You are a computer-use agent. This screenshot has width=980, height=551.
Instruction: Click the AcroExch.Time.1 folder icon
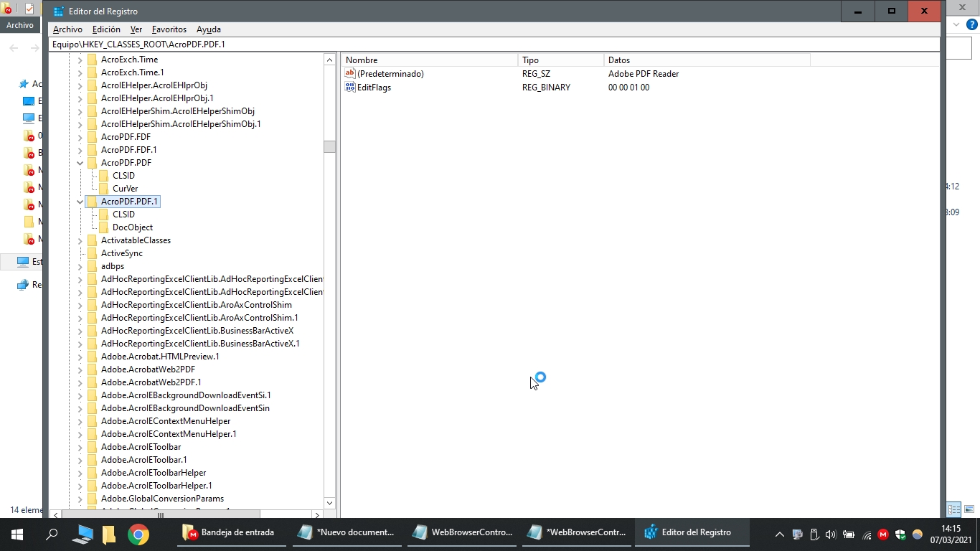92,72
